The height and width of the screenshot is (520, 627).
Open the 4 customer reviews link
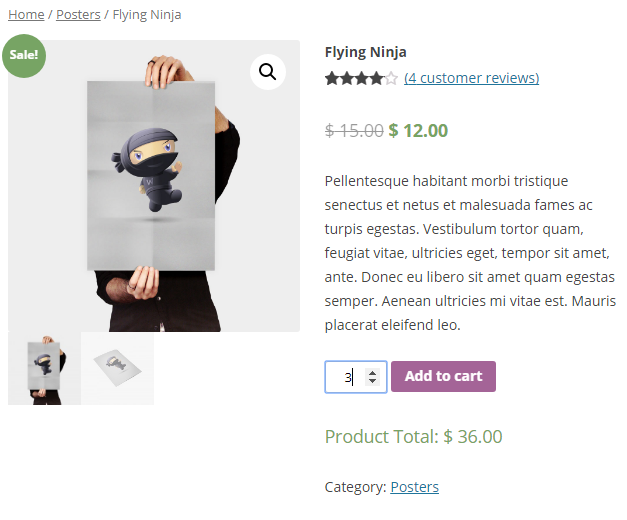click(x=471, y=78)
